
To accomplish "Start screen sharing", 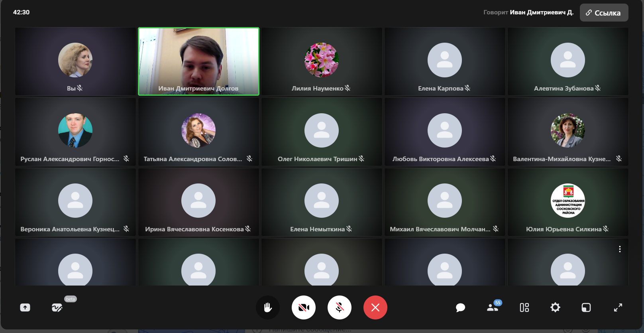I will coord(25,307).
